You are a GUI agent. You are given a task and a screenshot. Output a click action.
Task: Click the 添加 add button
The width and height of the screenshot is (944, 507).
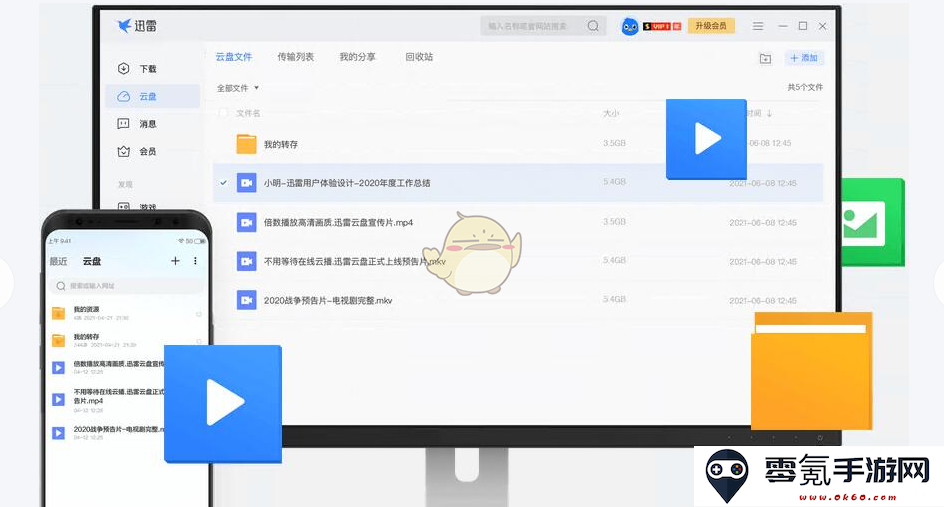(x=804, y=58)
